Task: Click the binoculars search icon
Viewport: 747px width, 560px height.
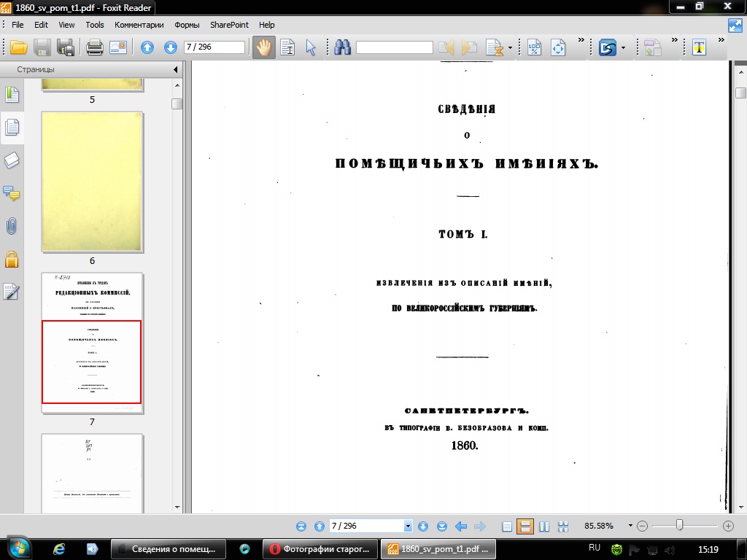Action: tap(343, 48)
